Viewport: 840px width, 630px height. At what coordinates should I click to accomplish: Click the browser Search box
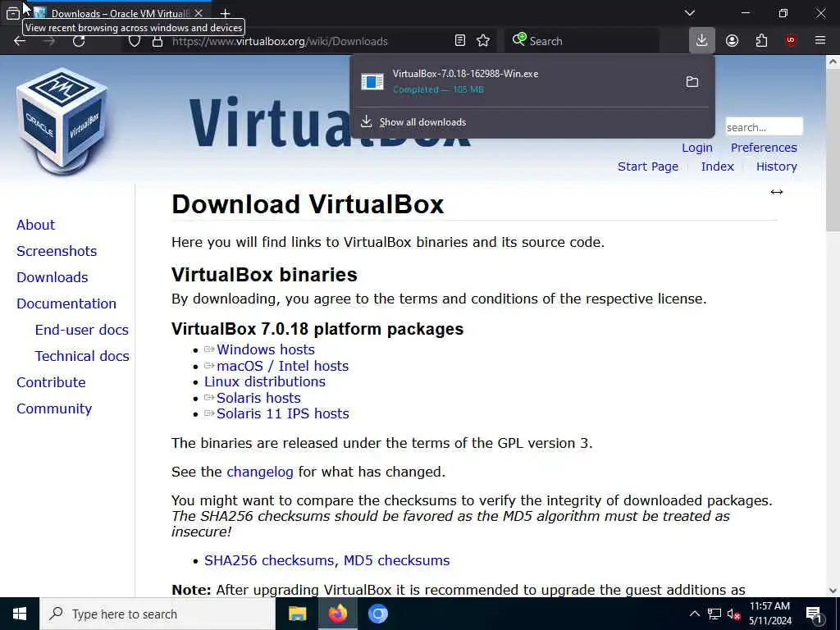coord(582,41)
